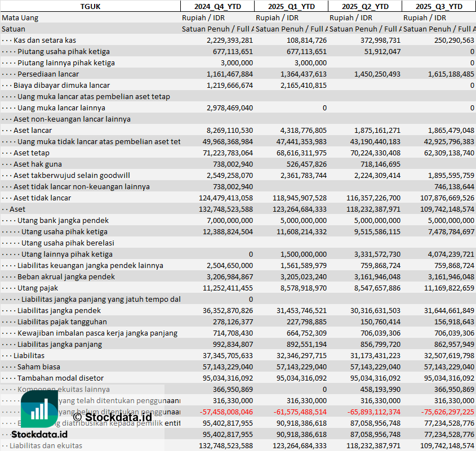
Task: Click the © Stockdata.id watermark text
Action: (x=112, y=417)
